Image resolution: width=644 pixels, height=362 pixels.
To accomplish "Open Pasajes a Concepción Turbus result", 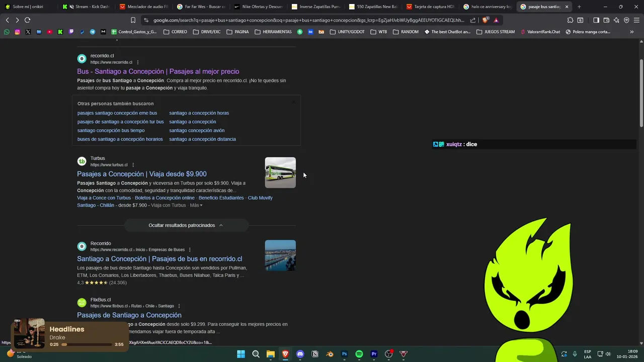I will 142,174.
